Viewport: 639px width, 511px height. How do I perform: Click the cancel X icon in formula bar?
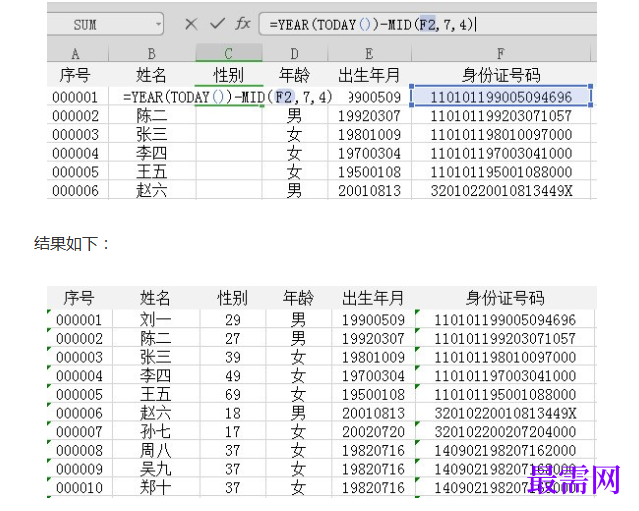191,23
